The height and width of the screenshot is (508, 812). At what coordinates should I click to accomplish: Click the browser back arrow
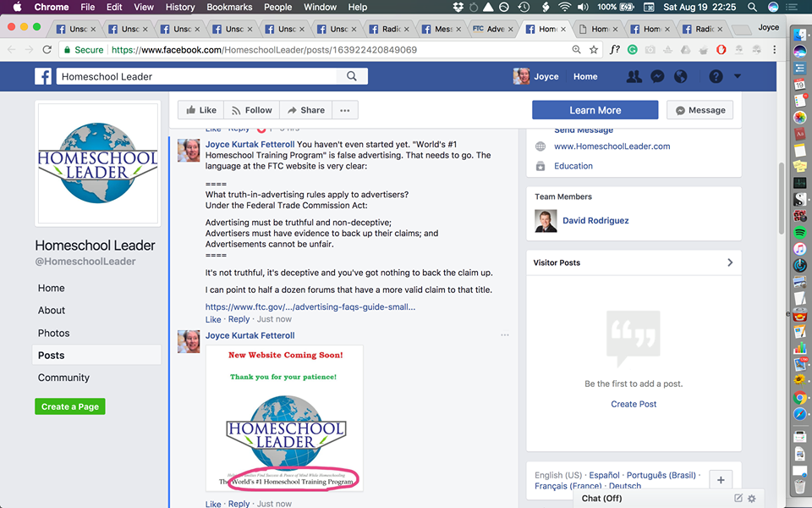click(x=12, y=50)
